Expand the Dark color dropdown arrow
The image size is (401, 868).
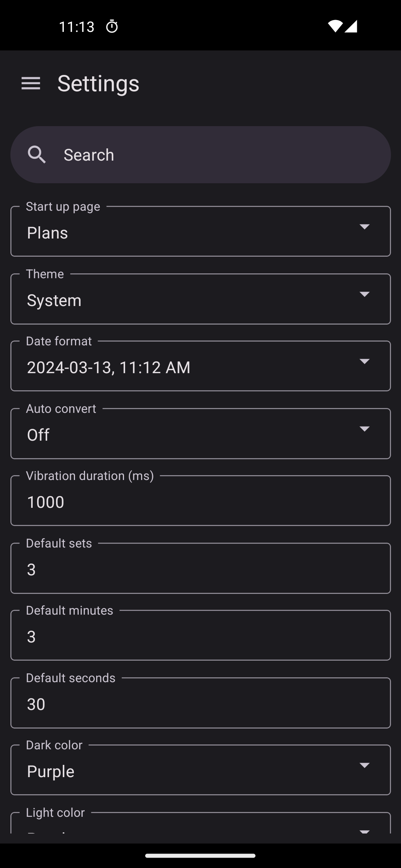[364, 765]
